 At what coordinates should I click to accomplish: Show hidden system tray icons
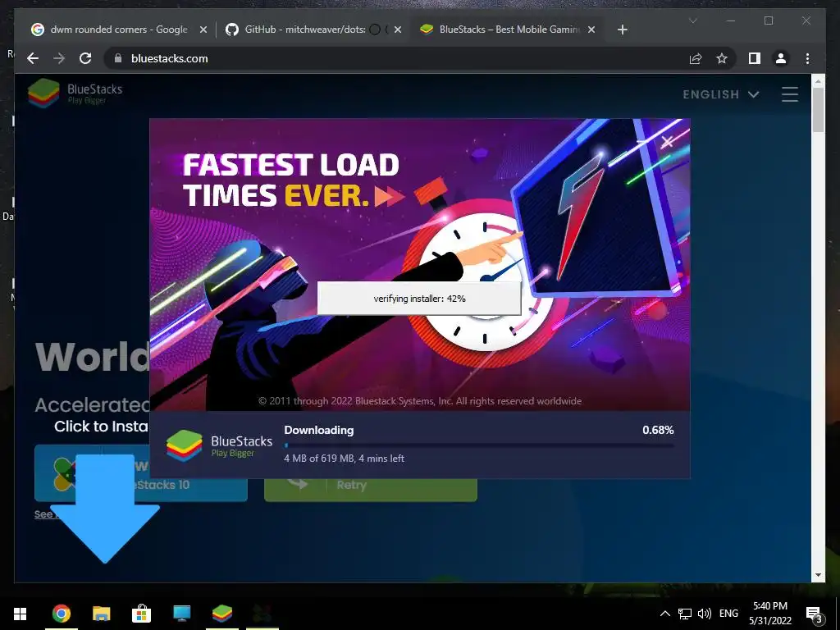click(x=664, y=614)
